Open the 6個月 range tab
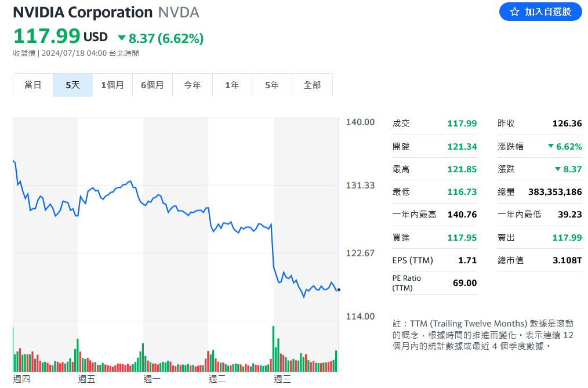The image size is (588, 388). coord(152,85)
